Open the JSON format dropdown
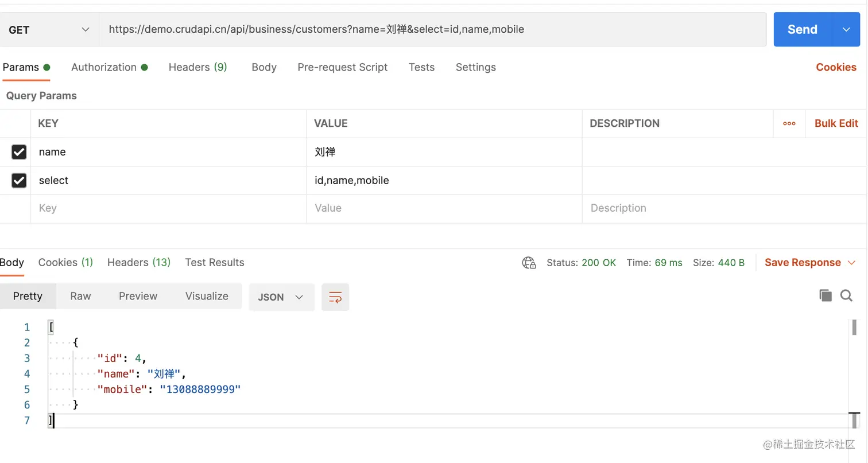The width and height of the screenshot is (868, 463). click(281, 297)
